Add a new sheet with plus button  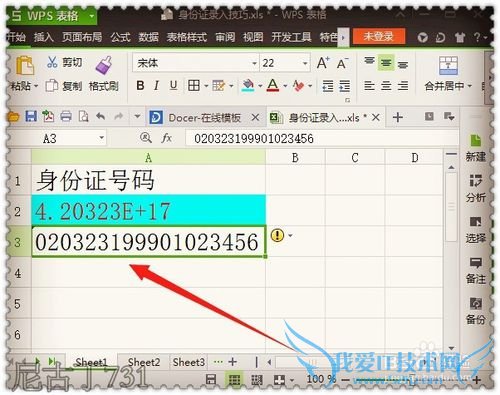coord(233,362)
